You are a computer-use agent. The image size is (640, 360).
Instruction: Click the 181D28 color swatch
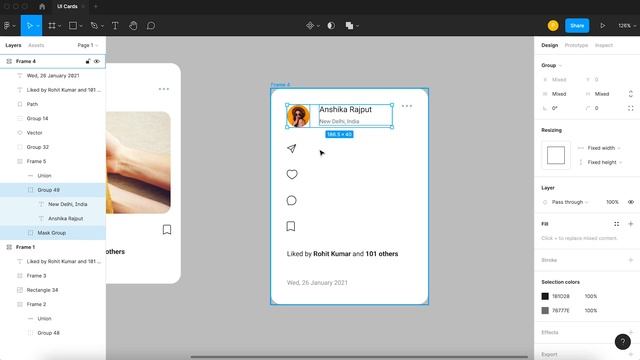click(x=545, y=296)
